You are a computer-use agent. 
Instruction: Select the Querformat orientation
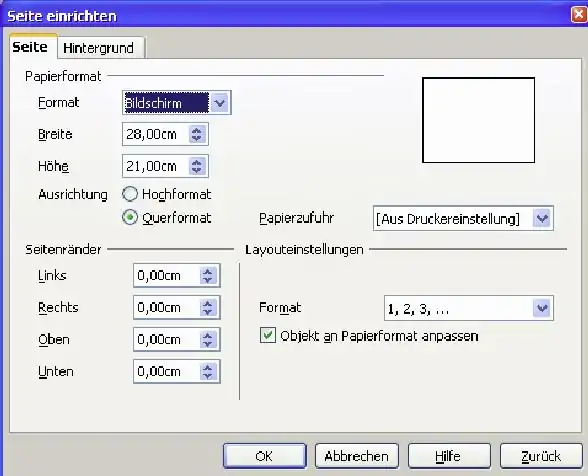[x=130, y=218]
